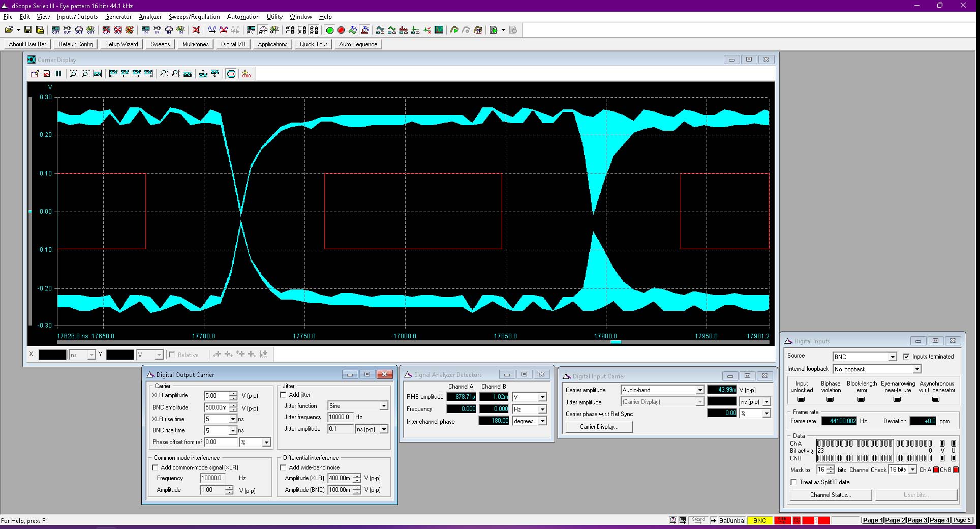Enable Add common-mode signal (XLR)
This screenshot has height=529, width=980.
156,467
